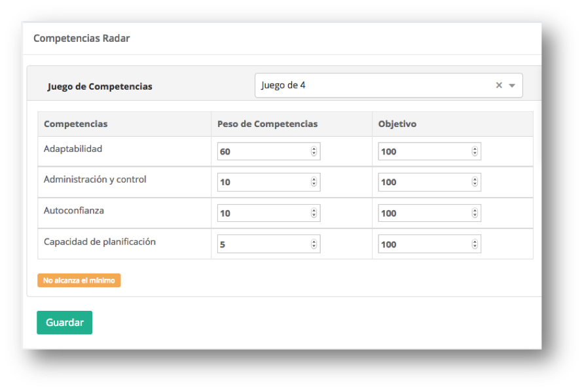Select the 'Adaptabilidad' row label
The image size is (584, 392).
pyautogui.click(x=73, y=149)
